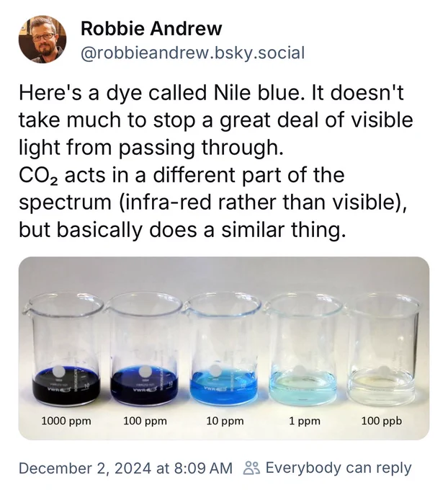Click the 100 ppm beaker
Image resolution: width=448 pixels, height=490 pixels.
(144, 349)
